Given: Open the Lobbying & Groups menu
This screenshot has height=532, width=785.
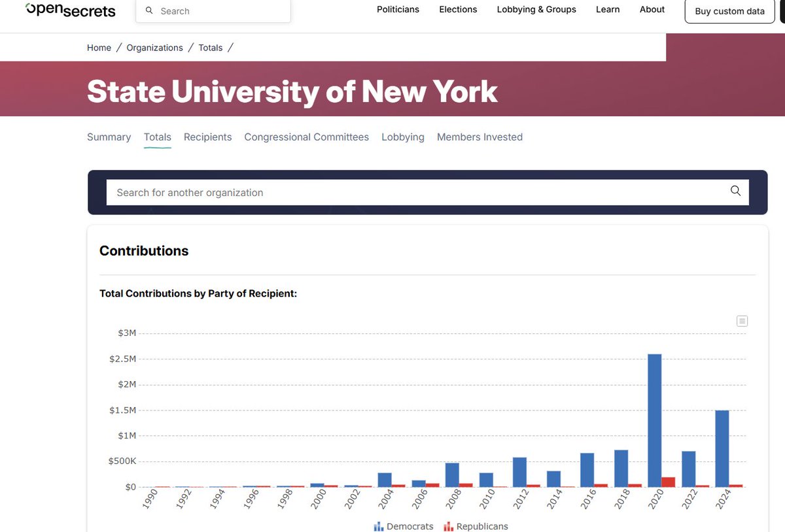Looking at the screenshot, I should [x=536, y=10].
